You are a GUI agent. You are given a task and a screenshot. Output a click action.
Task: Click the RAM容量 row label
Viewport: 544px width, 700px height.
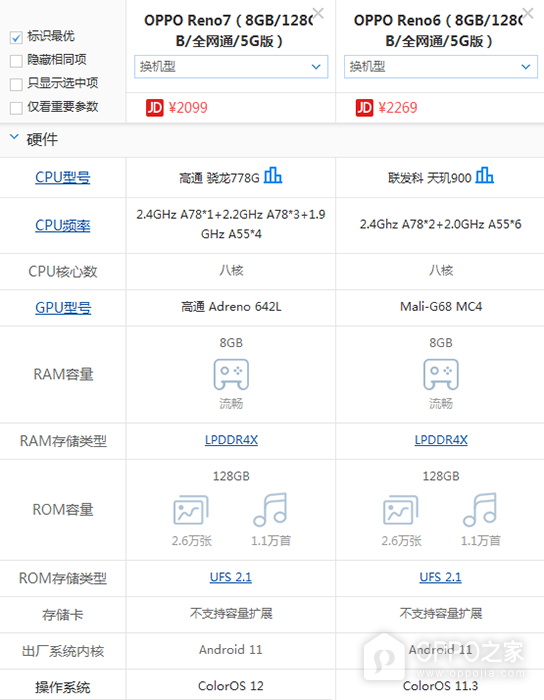[63, 374]
